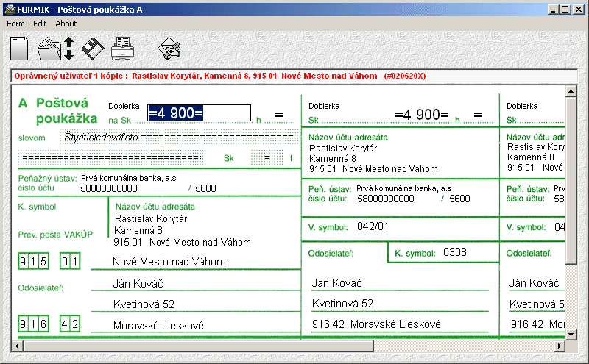This screenshot has height=364, width=589.
Task: Click the blank page New form icon
Action: point(20,49)
